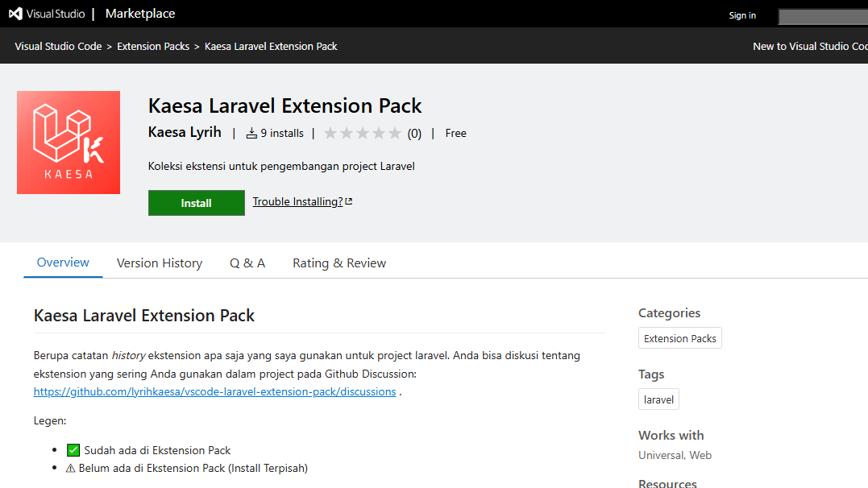Screen dimensions: 868x488
Task: Click the green checkmark legend icon
Action: tap(73, 450)
